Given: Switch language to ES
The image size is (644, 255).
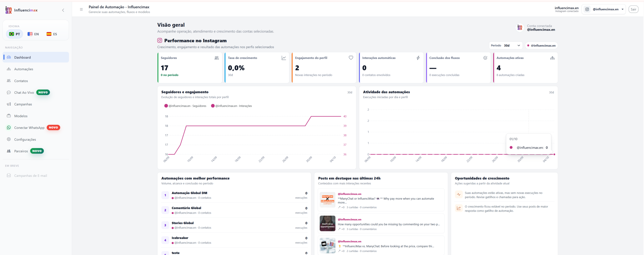Looking at the screenshot, I should (52, 34).
